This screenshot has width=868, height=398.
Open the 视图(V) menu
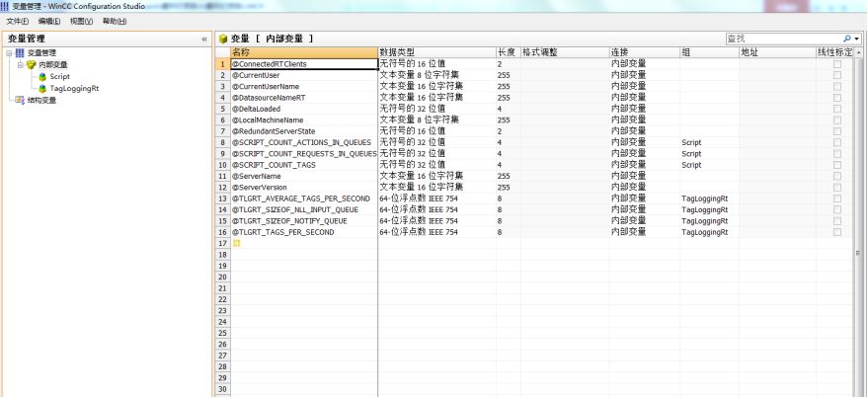point(81,21)
